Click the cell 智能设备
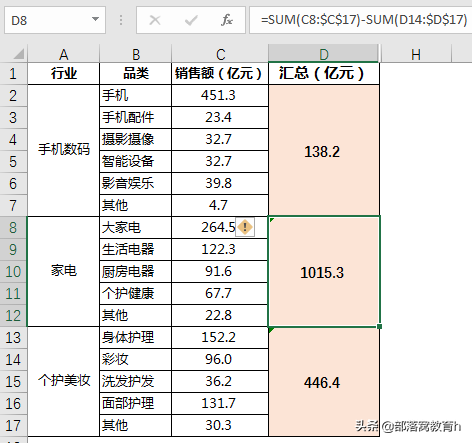Viewport: 472px width, 443px height. [136, 162]
